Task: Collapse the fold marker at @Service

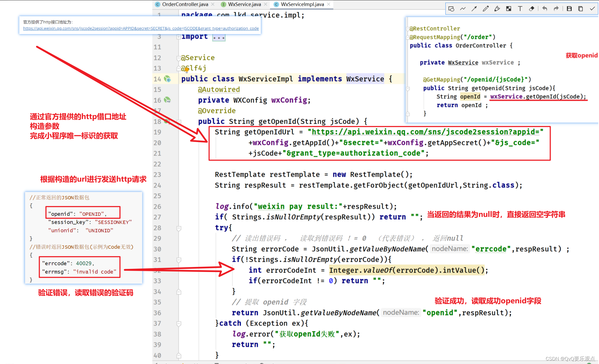Action: 179,58
